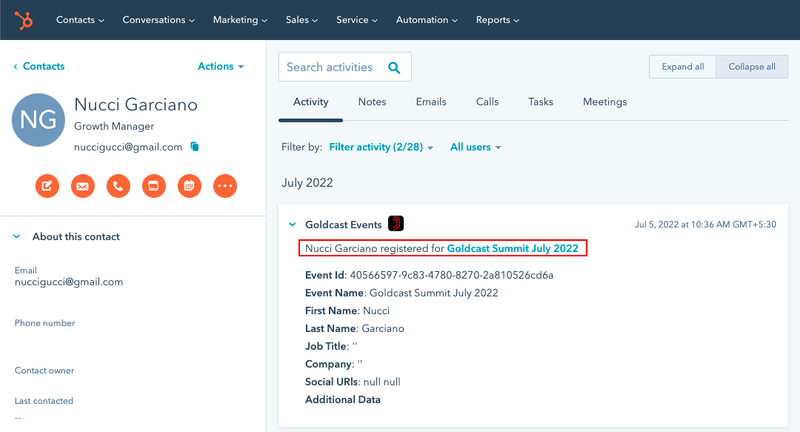Open the Marketing menu in the navbar

click(x=238, y=20)
